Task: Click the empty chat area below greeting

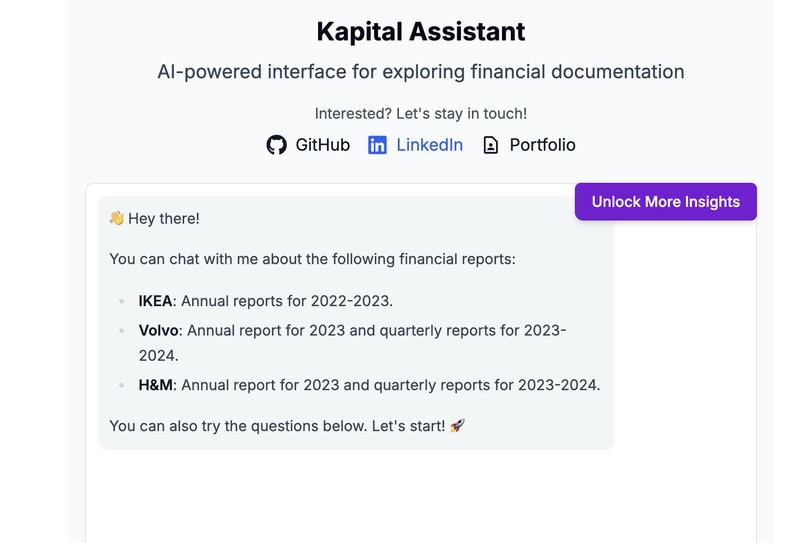Action: coord(420,495)
